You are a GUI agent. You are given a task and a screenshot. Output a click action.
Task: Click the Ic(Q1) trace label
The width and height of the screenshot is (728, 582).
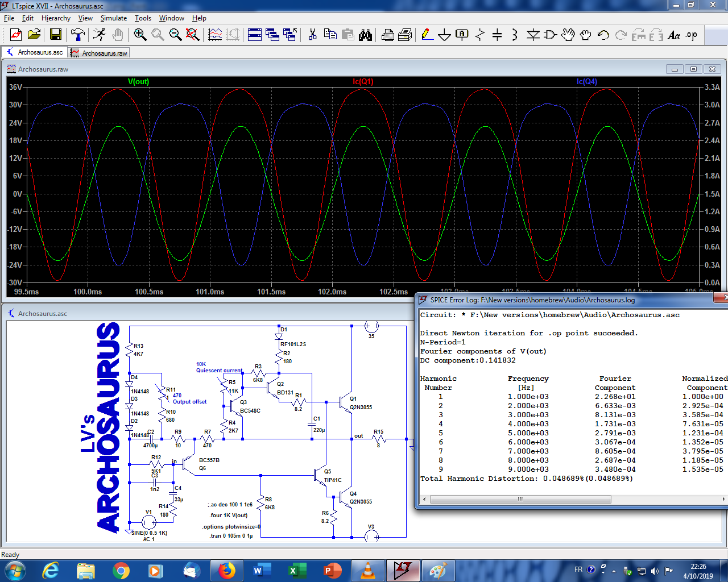tap(363, 81)
